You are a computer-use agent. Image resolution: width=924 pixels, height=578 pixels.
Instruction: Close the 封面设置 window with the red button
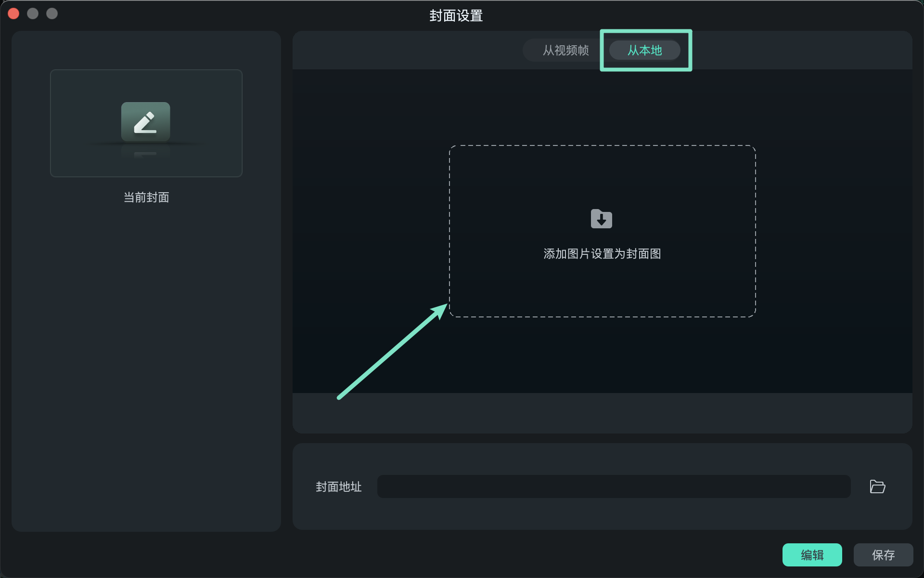13,13
